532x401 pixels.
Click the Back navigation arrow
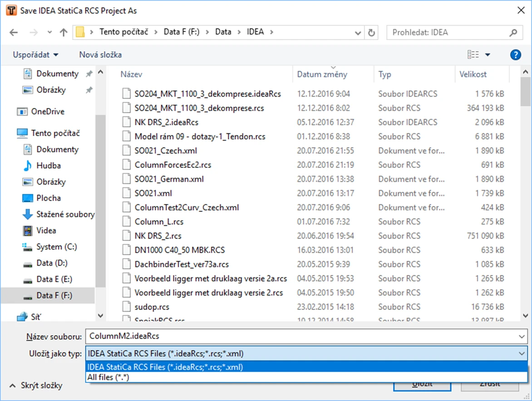(x=14, y=33)
